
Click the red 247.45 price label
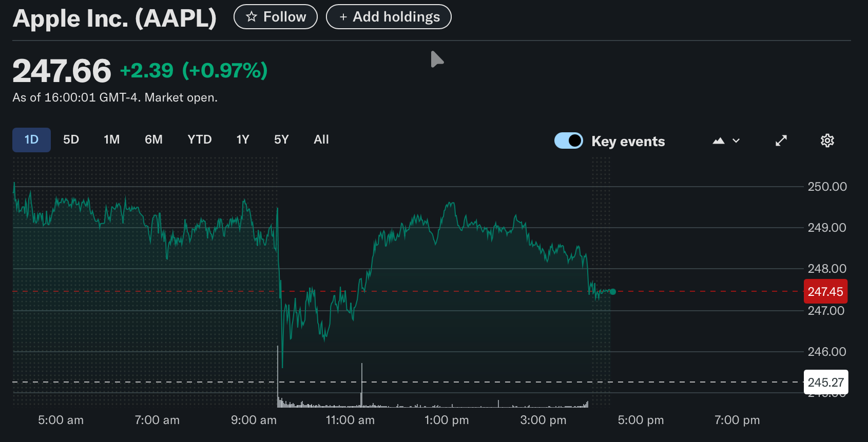pyautogui.click(x=825, y=292)
